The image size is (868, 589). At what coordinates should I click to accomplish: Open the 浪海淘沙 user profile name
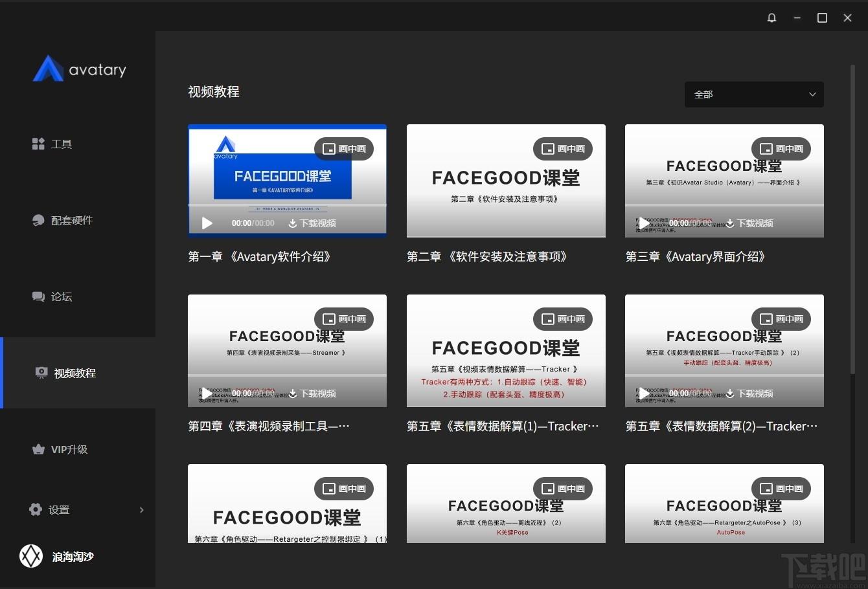(x=73, y=557)
